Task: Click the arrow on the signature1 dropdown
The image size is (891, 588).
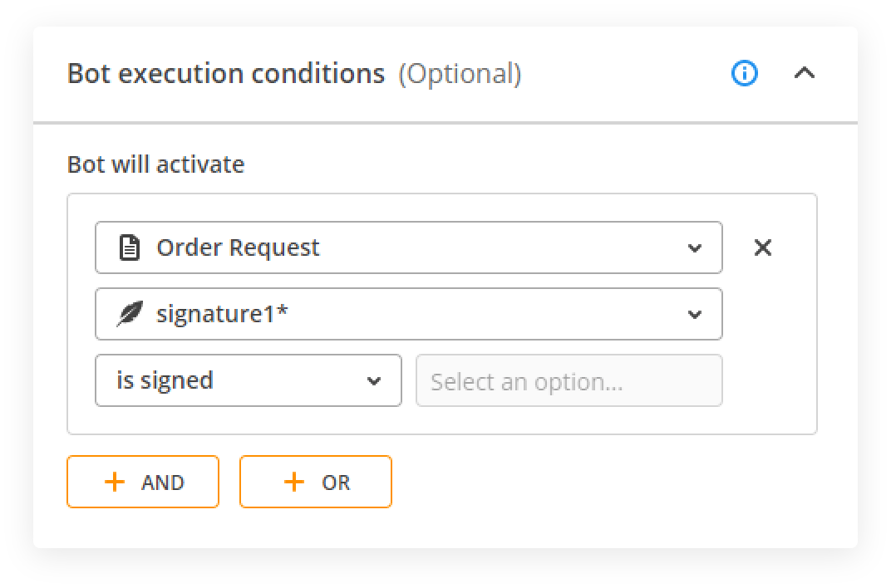Action: click(695, 315)
